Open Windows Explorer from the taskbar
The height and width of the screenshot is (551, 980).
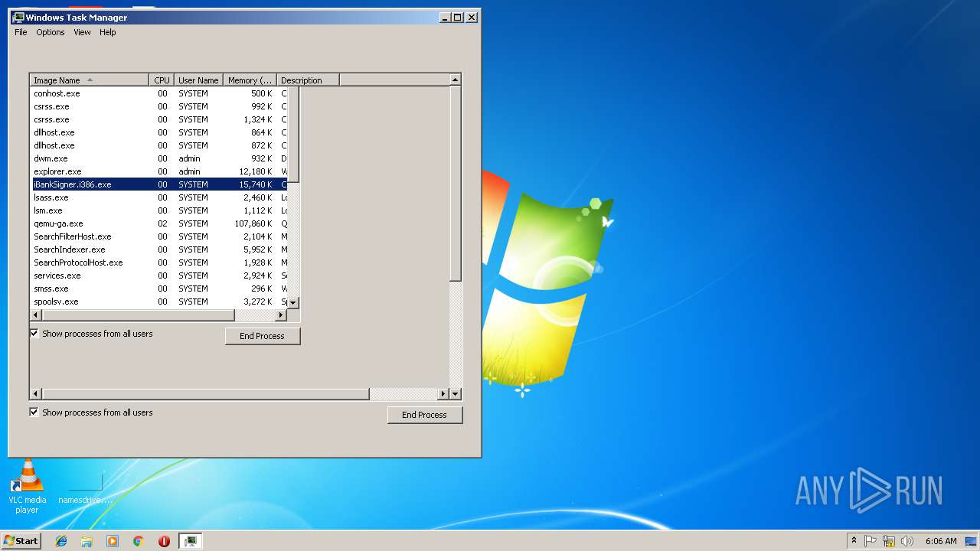point(87,540)
